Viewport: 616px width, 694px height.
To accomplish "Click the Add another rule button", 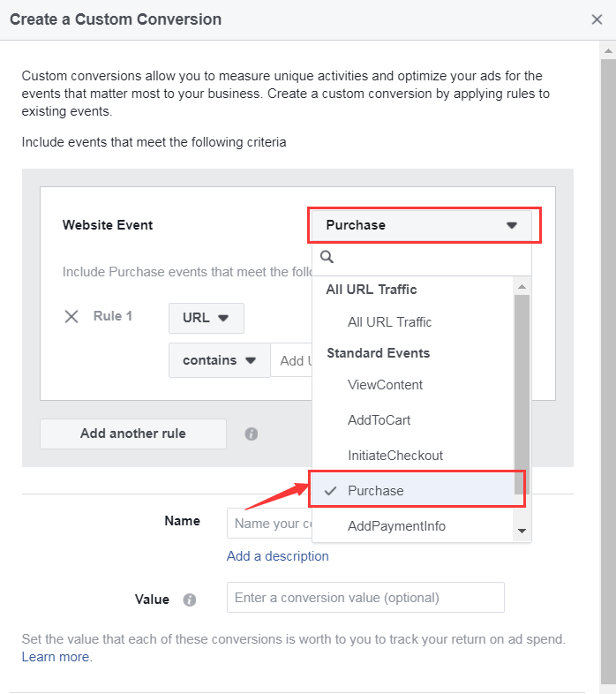I will pos(133,434).
